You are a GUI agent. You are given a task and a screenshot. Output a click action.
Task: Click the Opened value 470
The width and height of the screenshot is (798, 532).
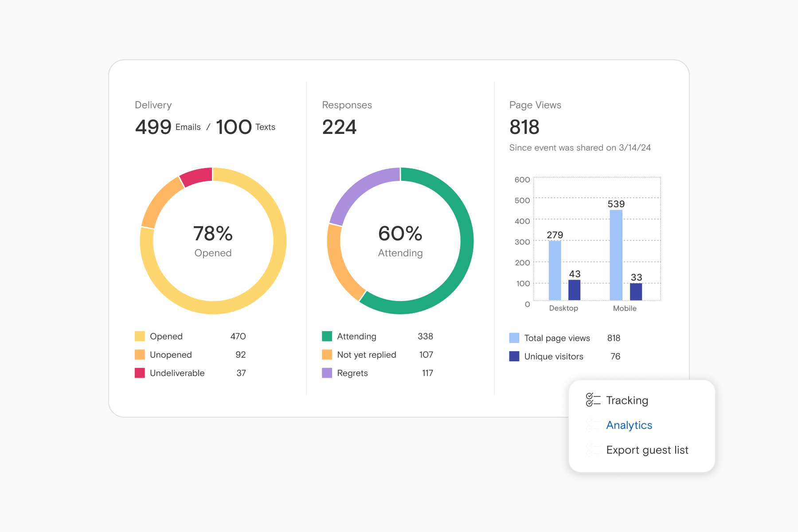238,336
